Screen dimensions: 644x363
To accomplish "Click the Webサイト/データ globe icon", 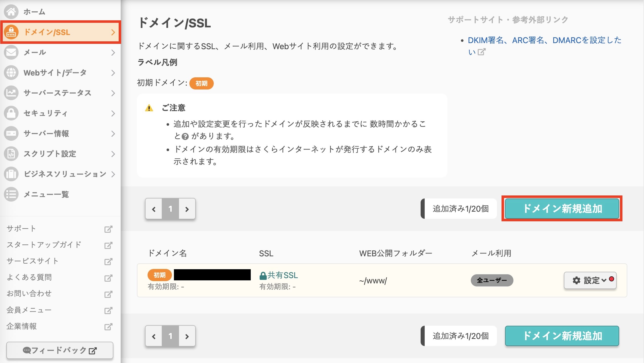I will click(x=11, y=73).
